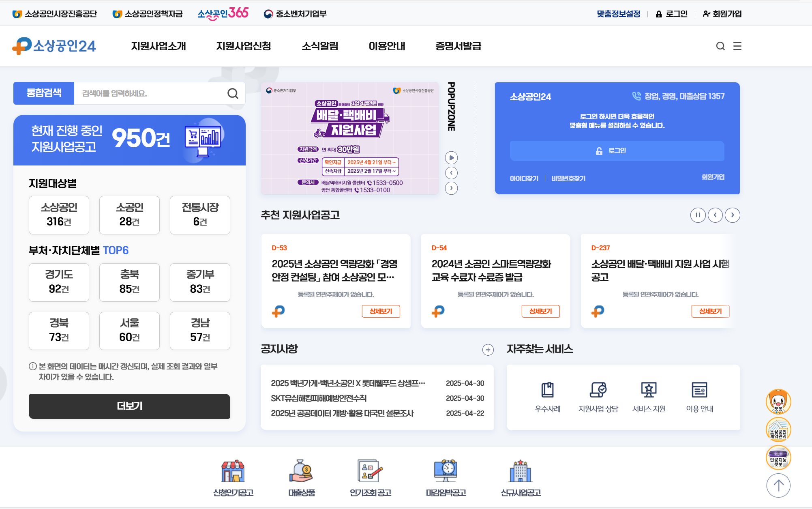Play the POPUPZONE banner slideshow
Image resolution: width=812 pixels, height=509 pixels.
(451, 158)
